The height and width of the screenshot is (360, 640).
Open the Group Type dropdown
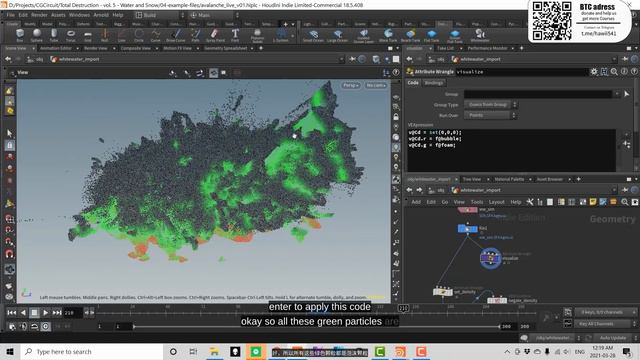490,105
